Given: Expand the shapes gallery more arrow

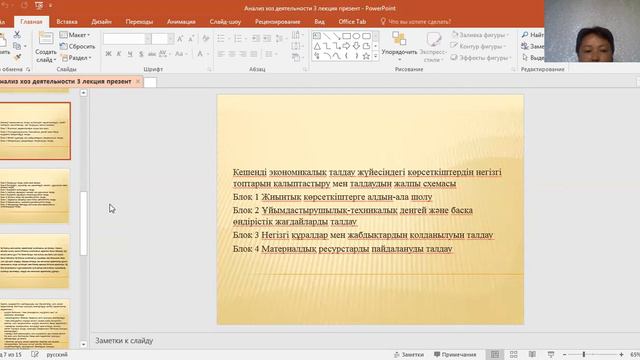Looking at the screenshot, I should (376, 56).
